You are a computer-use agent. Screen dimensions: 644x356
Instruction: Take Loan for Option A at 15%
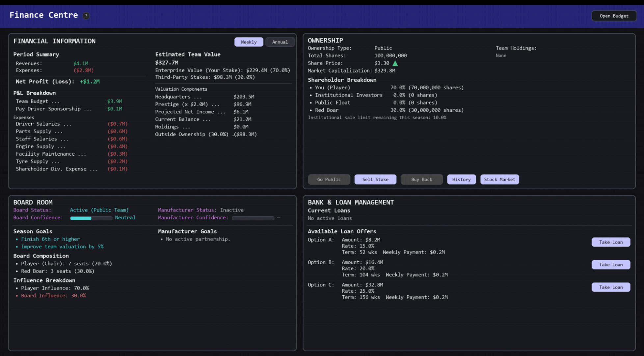(611, 242)
